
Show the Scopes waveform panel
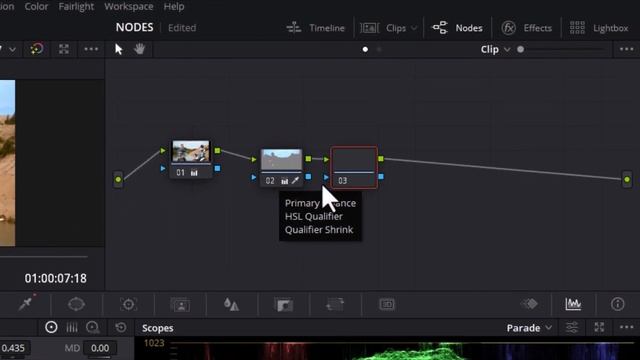(573, 304)
